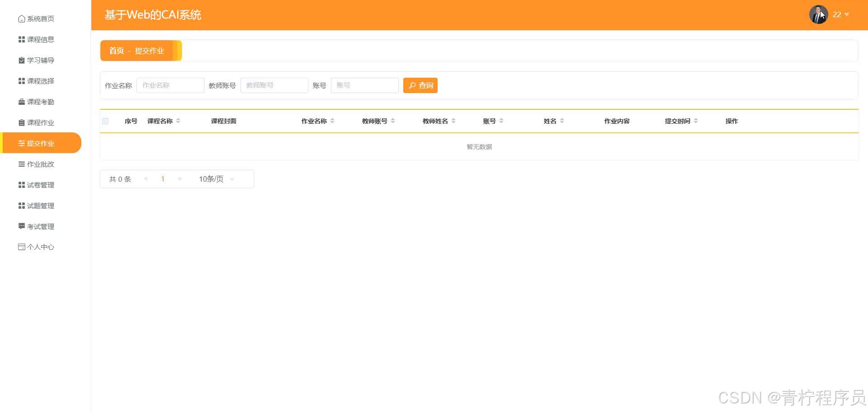Go to previous page arrow
The width and height of the screenshot is (868, 412).
pyautogui.click(x=146, y=179)
